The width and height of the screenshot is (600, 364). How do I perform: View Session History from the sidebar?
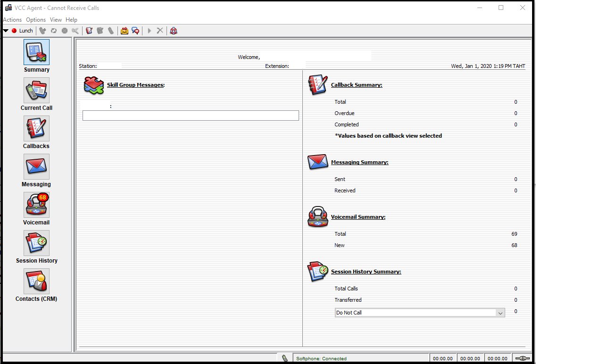pos(36,243)
